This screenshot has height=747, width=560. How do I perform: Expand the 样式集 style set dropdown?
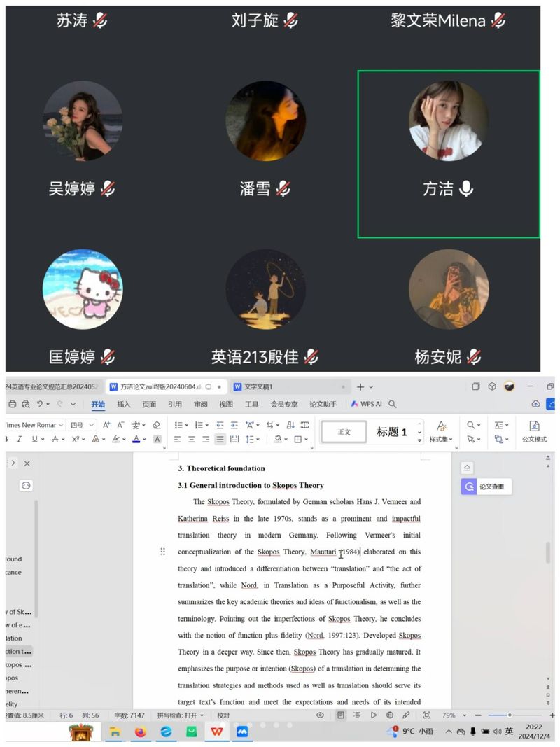click(x=441, y=439)
